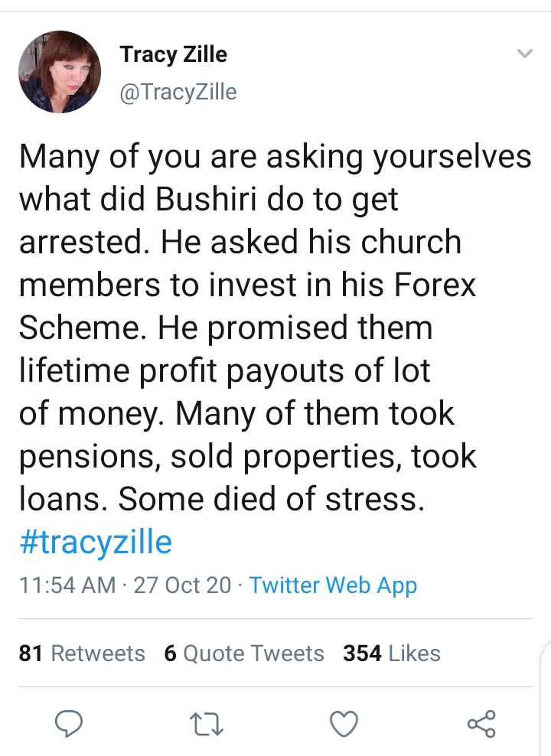Like the tweet with the heart icon
This screenshot has width=551, height=756.
(344, 723)
